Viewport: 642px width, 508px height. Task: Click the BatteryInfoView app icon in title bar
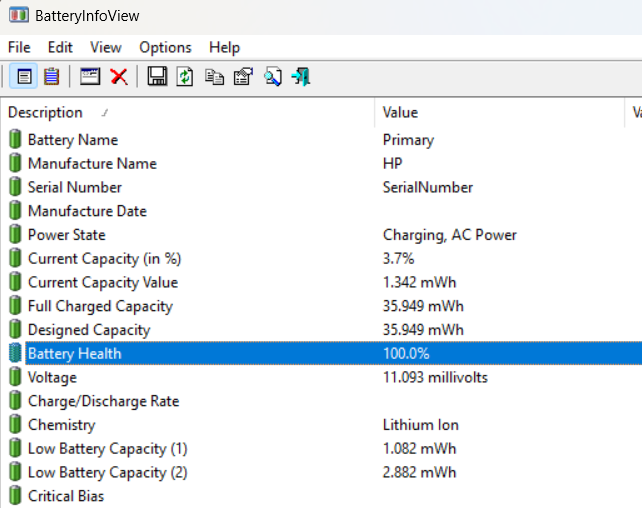pos(19,16)
